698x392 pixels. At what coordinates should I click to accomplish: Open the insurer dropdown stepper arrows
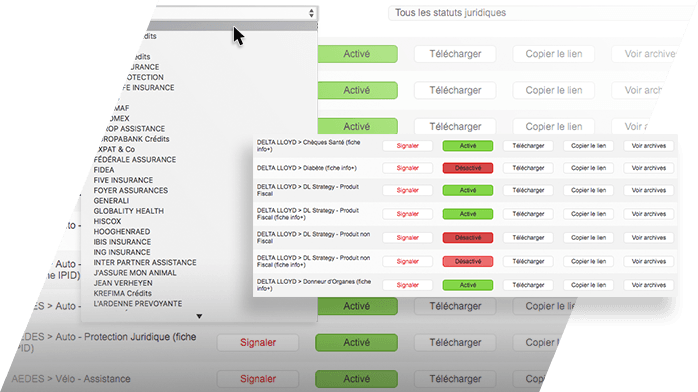click(311, 13)
